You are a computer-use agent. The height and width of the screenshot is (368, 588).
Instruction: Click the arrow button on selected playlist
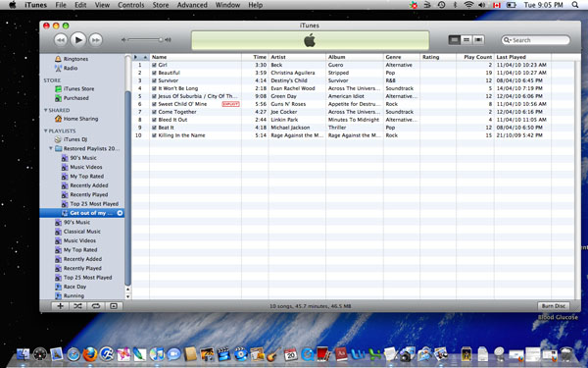click(x=120, y=213)
